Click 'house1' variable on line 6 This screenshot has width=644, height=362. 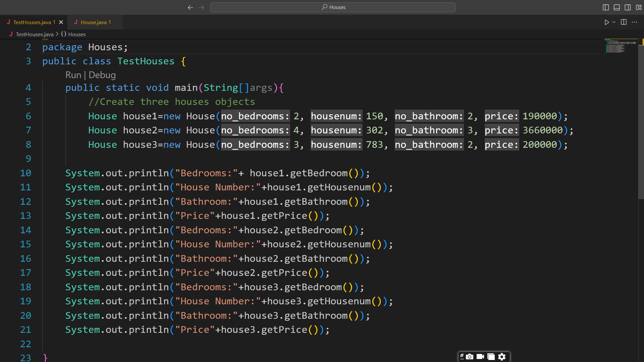click(x=140, y=116)
